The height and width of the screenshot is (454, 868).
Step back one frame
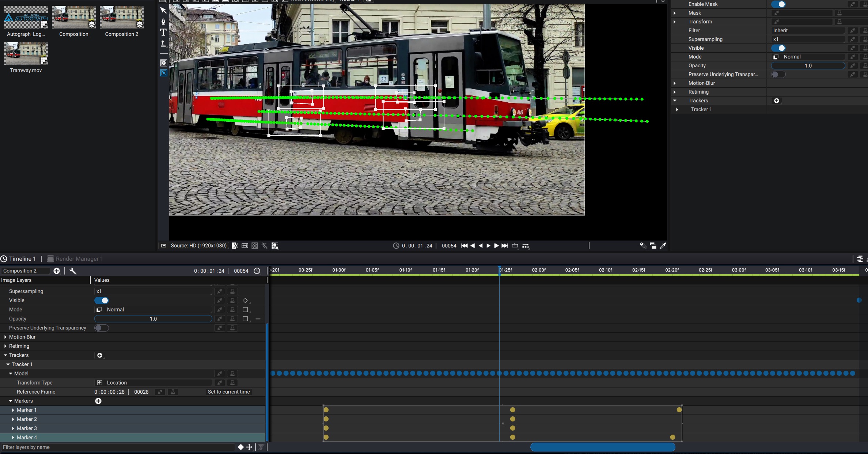click(473, 246)
